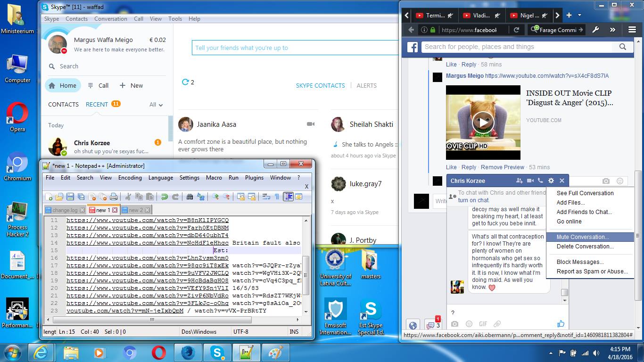
Task: Click 'Remove Preview' link under video post
Action: coord(503,167)
